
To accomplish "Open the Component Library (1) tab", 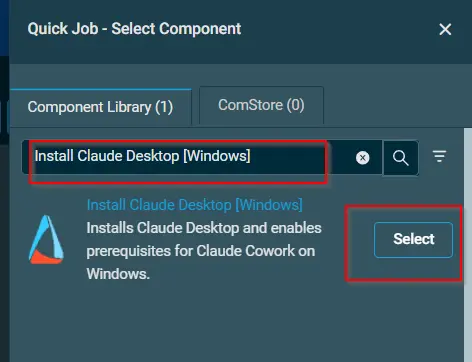I will point(100,107).
